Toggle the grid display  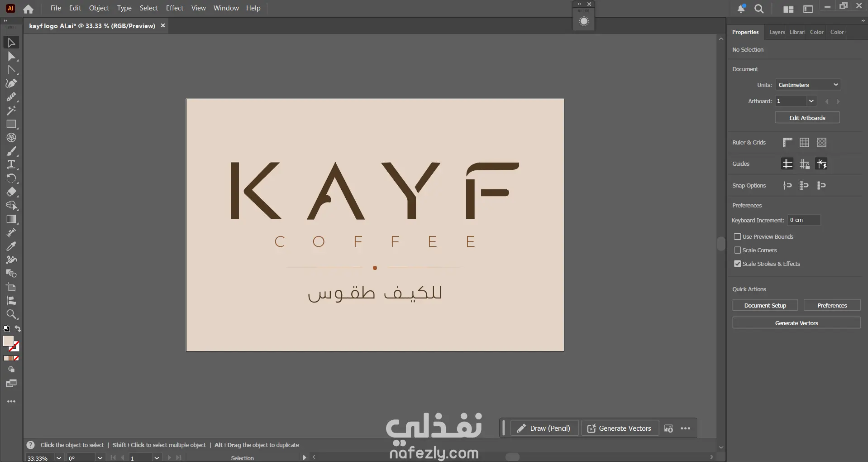(804, 143)
